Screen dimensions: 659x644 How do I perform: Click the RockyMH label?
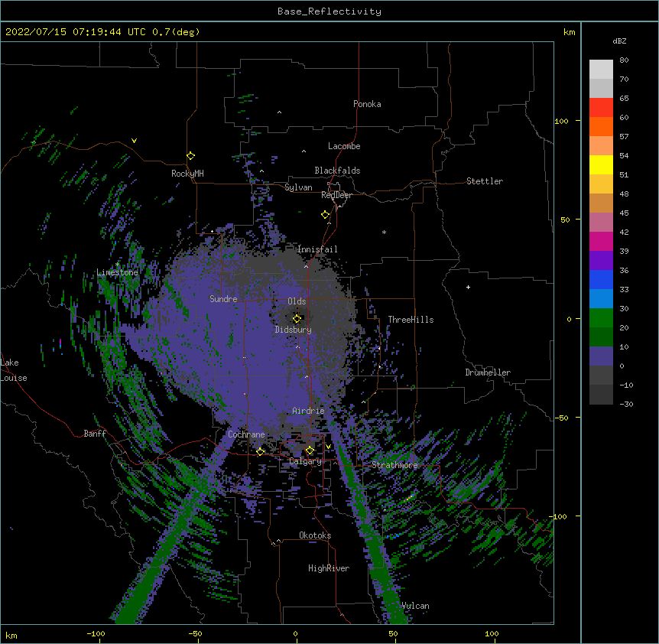pyautogui.click(x=187, y=174)
